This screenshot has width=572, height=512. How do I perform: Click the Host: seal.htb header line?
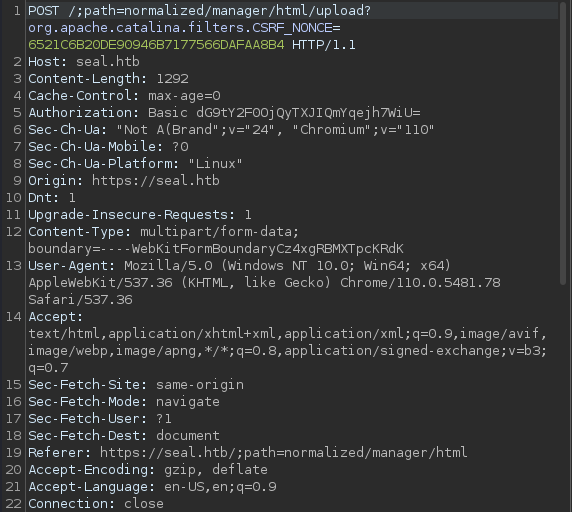84,62
